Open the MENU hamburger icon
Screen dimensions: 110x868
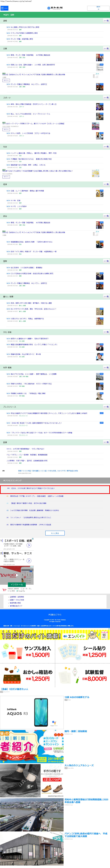(4, 8)
